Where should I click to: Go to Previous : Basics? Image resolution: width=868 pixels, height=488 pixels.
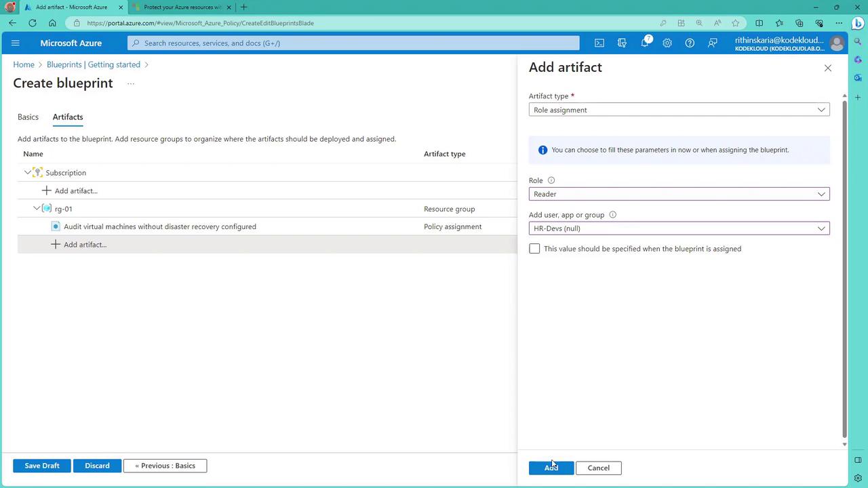(165, 466)
